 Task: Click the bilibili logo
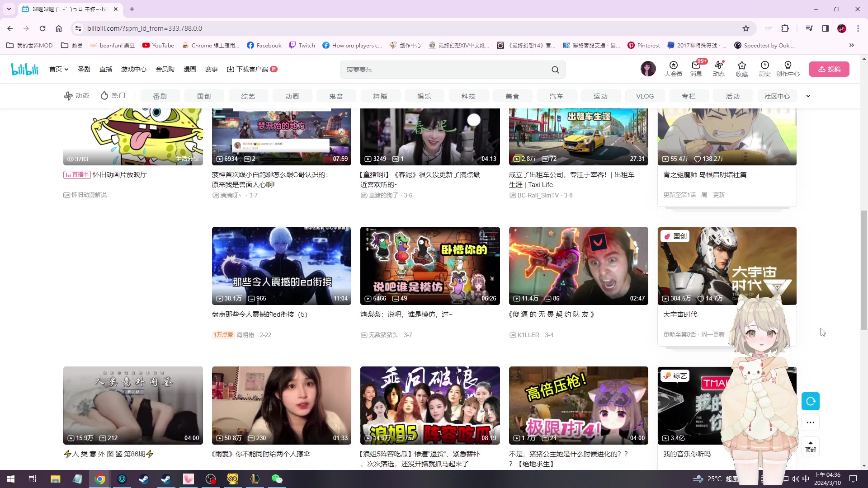[x=24, y=69]
